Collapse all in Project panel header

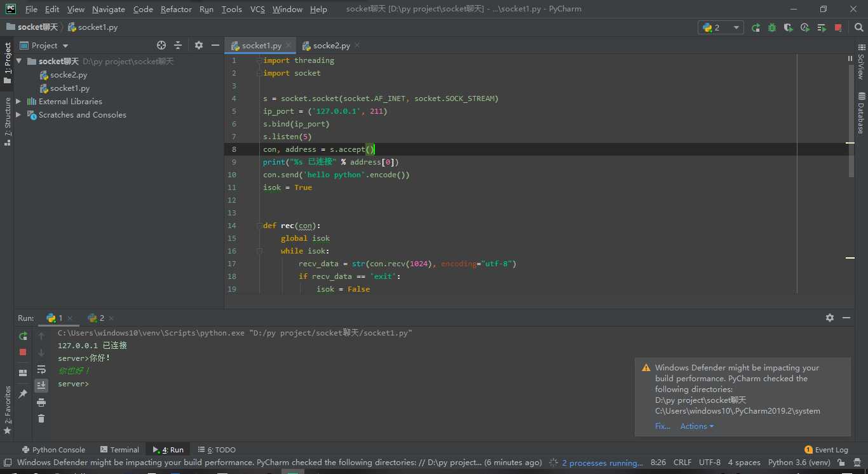point(178,45)
